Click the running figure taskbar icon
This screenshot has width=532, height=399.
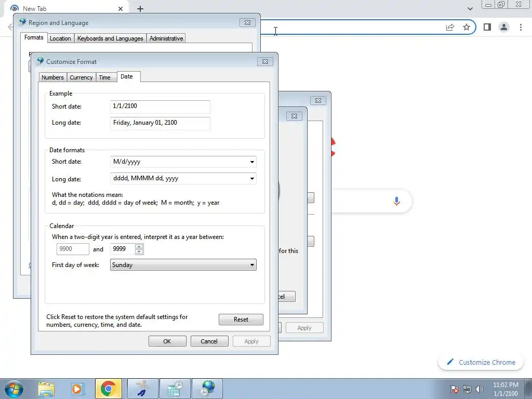(143, 389)
